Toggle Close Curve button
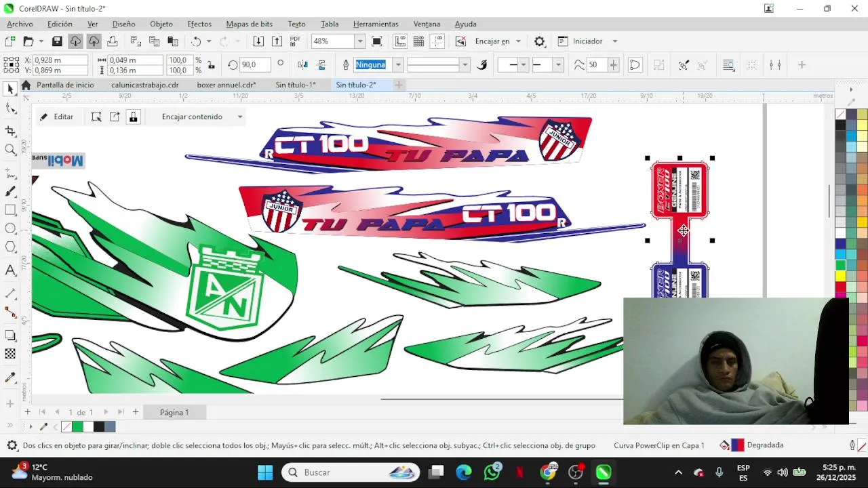This screenshot has width=868, height=488. [635, 65]
